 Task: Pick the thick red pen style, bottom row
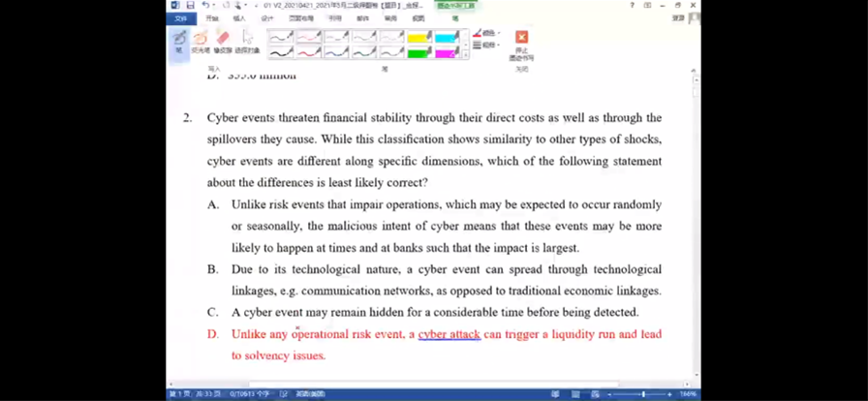pos(309,52)
